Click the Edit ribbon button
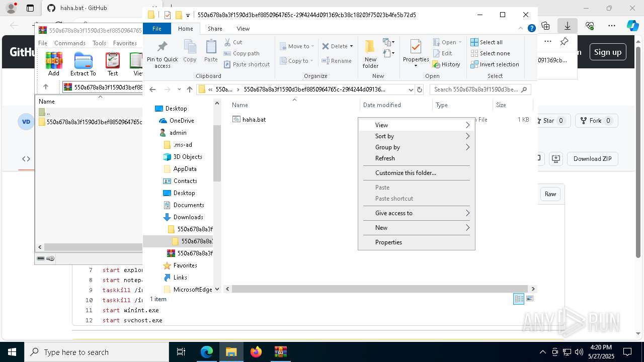 click(442, 53)
